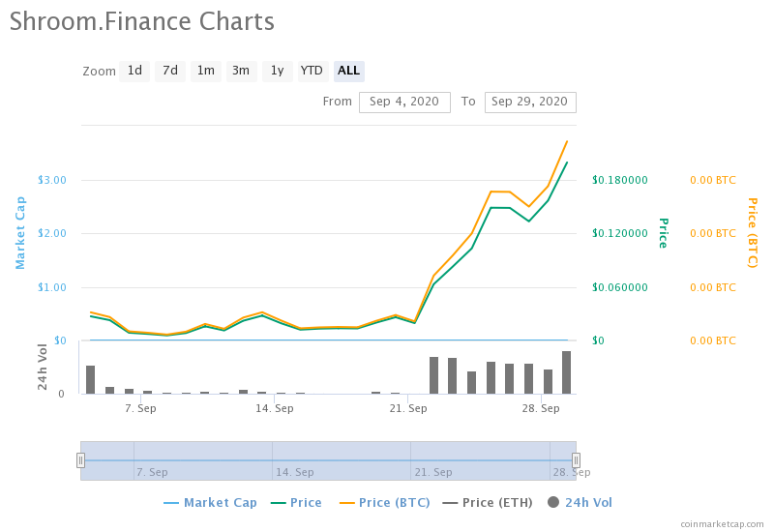The width and height of the screenshot is (774, 532).
Task: Click the $3.00 market cap axis label
Action: pyautogui.click(x=52, y=180)
